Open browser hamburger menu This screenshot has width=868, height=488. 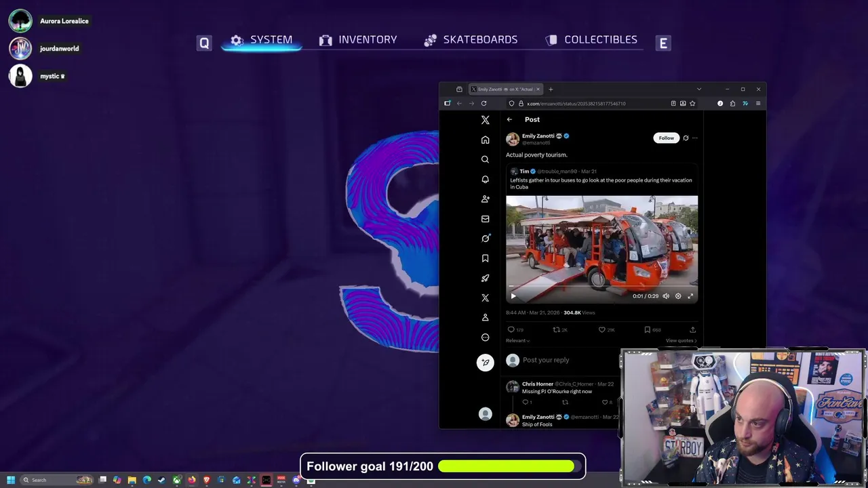tap(758, 104)
